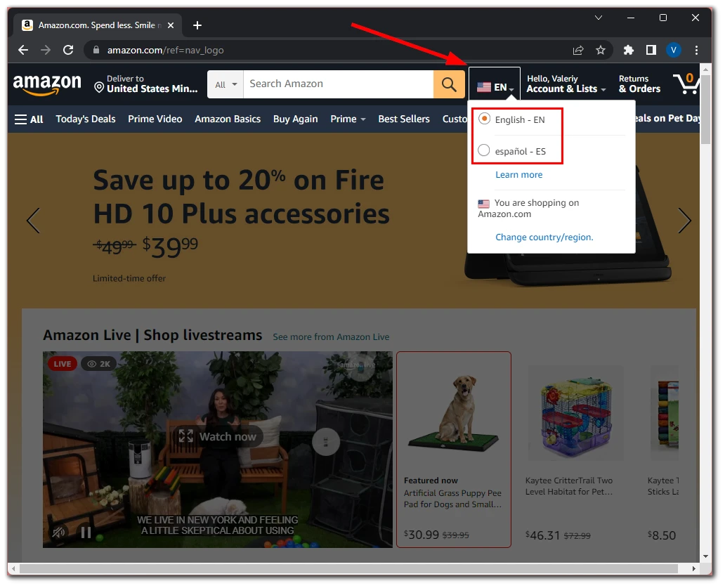Expand the Prime nav dropdown
The width and height of the screenshot is (725, 588).
[348, 119]
